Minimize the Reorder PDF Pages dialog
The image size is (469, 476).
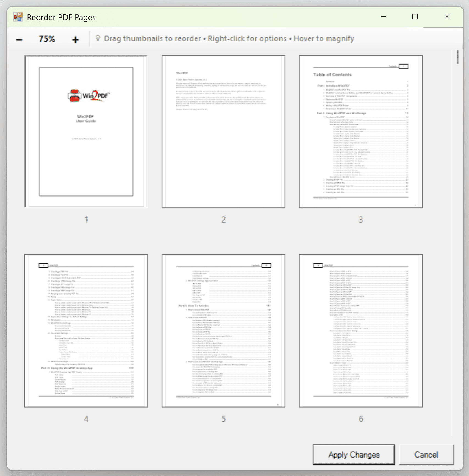[383, 17]
